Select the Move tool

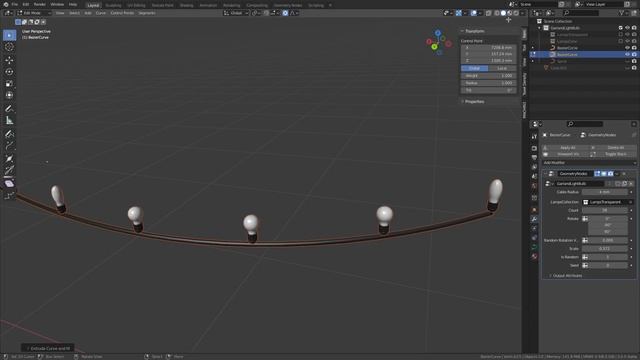[9, 60]
